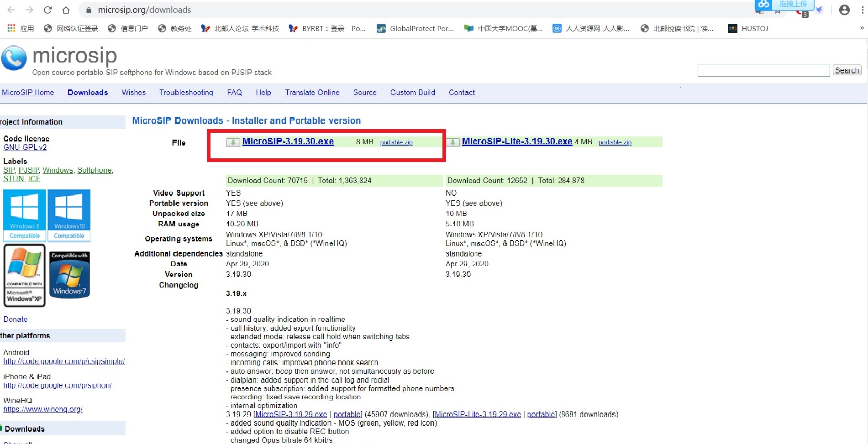Open the Help page
The width and height of the screenshot is (868, 444).
(263, 92)
